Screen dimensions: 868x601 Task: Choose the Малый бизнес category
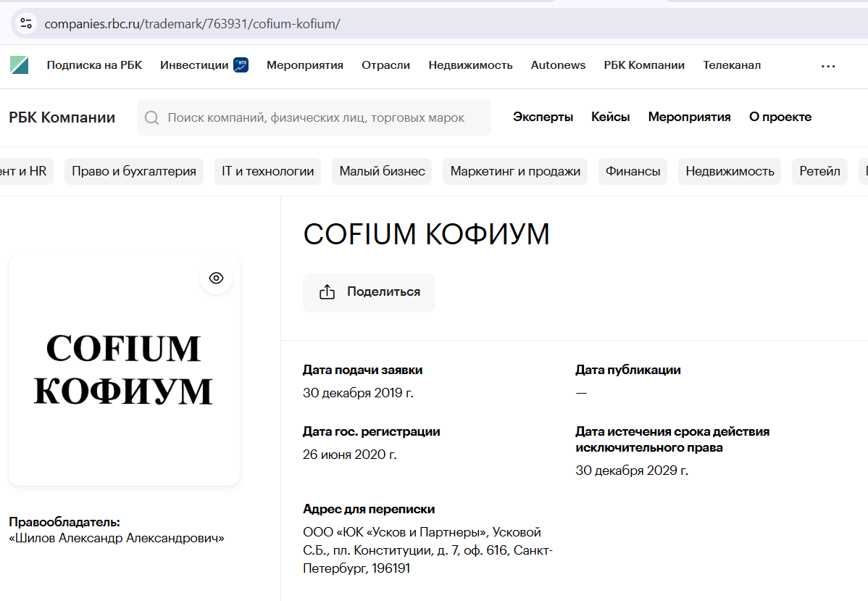point(381,171)
